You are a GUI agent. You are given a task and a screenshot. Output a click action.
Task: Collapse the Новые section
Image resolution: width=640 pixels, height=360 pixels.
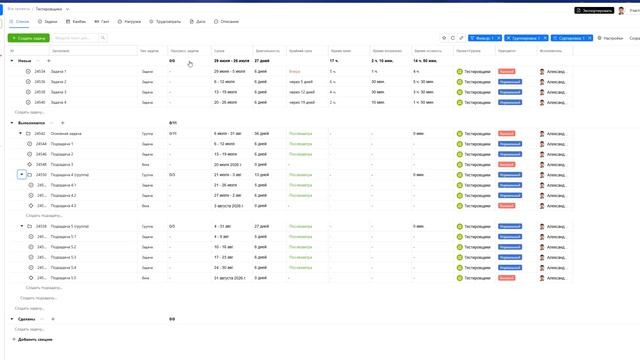[12, 61]
